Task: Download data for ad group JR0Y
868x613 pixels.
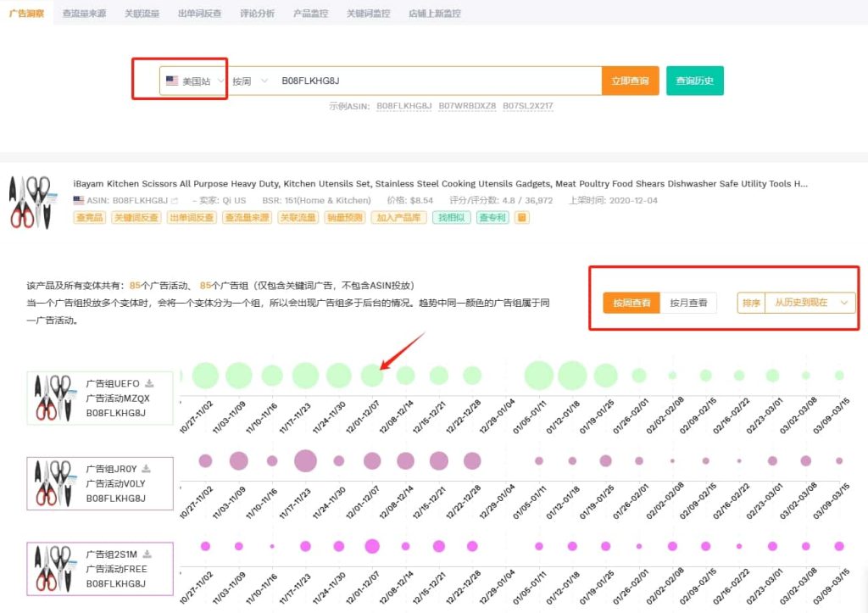Action: coord(146,468)
